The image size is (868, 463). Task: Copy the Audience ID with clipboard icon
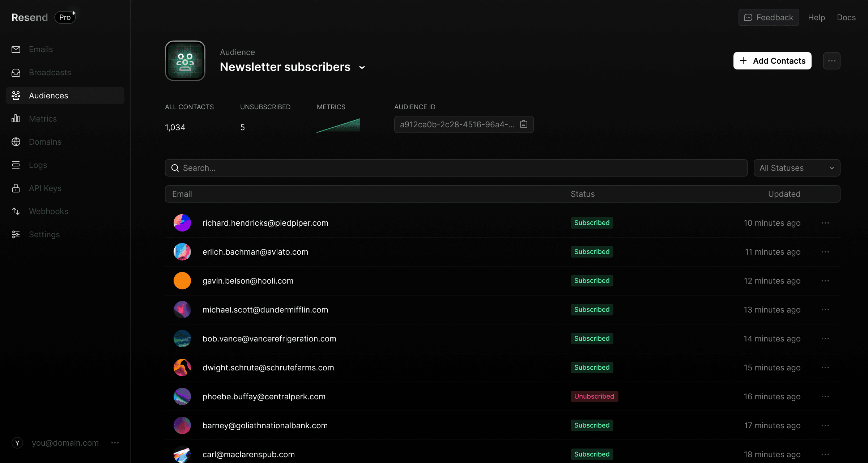point(523,124)
